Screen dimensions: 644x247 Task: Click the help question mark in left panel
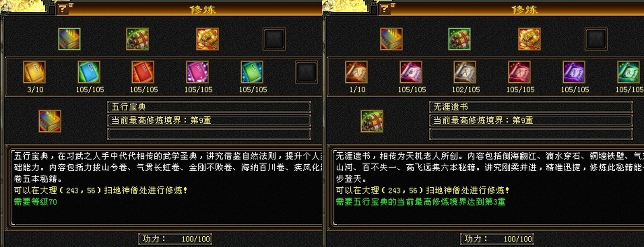[63, 9]
